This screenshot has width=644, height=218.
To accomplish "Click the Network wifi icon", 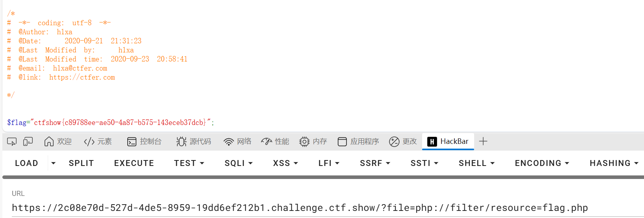I will pyautogui.click(x=229, y=142).
